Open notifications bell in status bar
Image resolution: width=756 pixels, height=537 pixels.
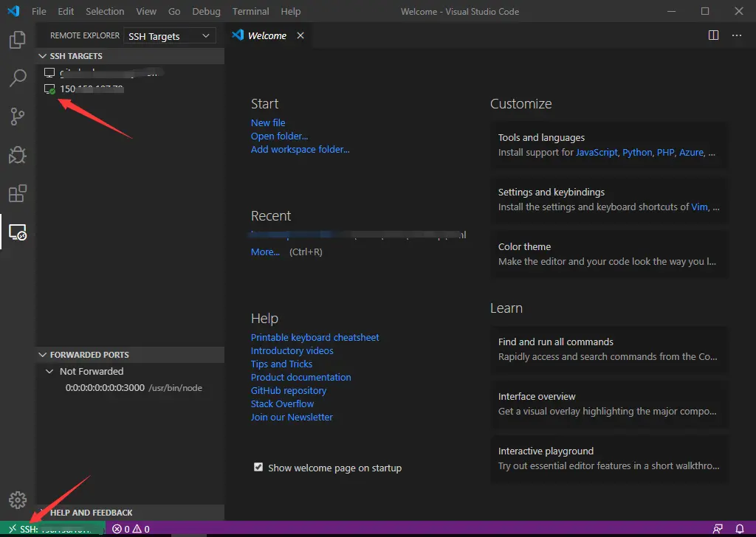point(740,529)
